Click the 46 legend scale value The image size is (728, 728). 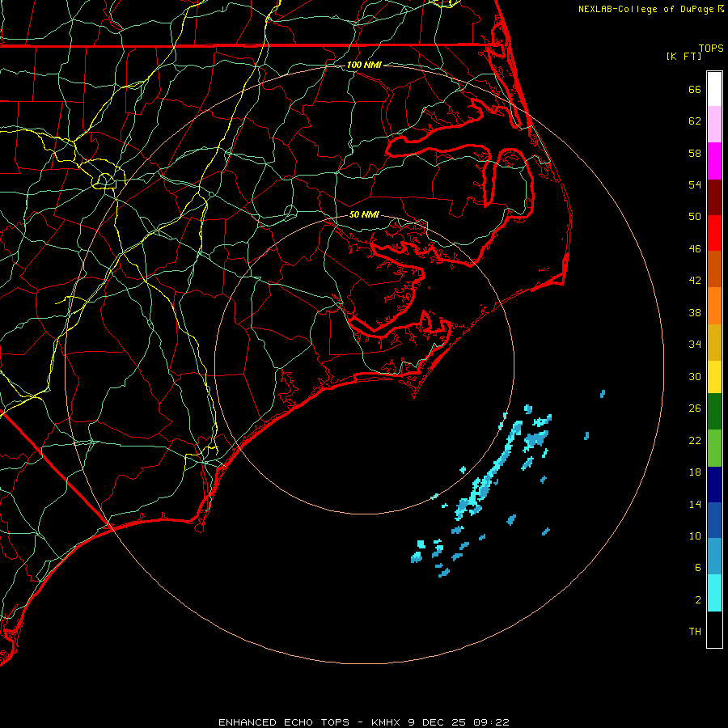coord(695,249)
